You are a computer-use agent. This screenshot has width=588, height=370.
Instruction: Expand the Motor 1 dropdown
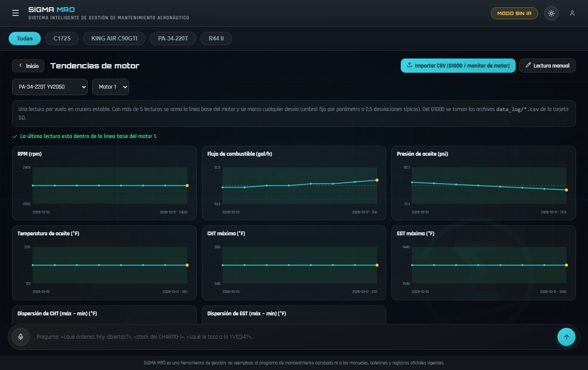pos(111,87)
